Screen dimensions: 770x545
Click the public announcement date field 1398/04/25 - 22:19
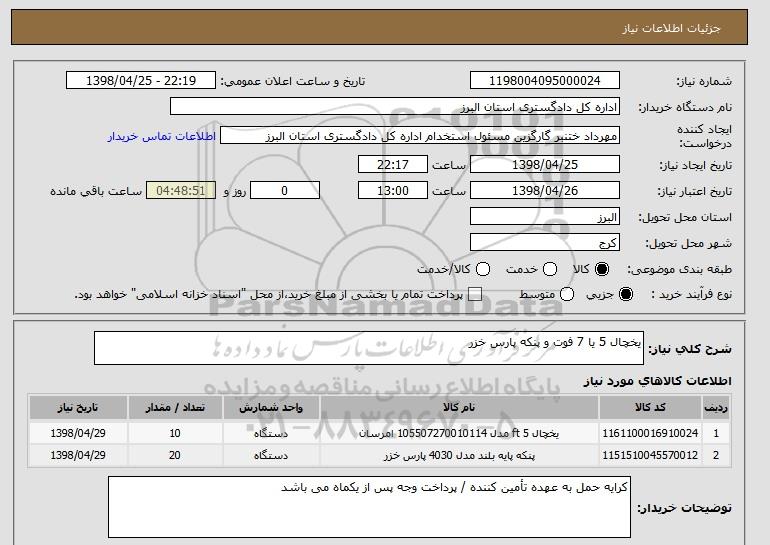[141, 81]
